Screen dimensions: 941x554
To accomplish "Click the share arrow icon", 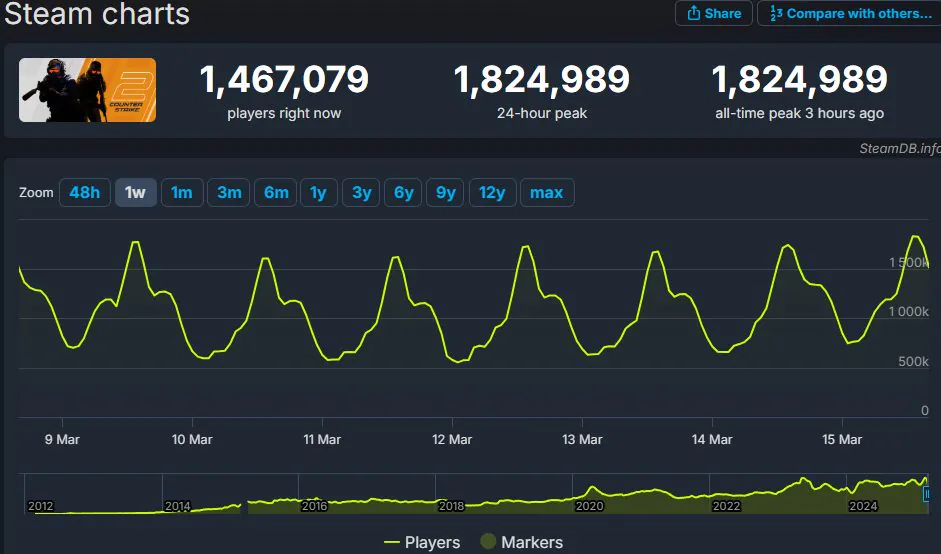I will tap(694, 13).
